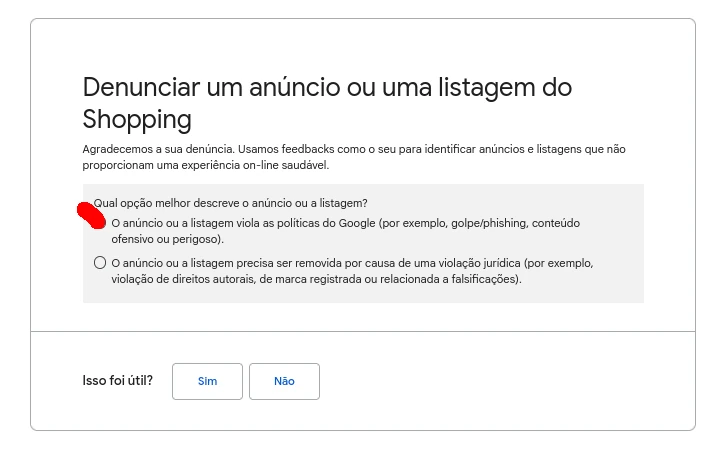Click the "Agradecemos a sua denúncia" sentence
The image size is (728, 455).
point(159,149)
